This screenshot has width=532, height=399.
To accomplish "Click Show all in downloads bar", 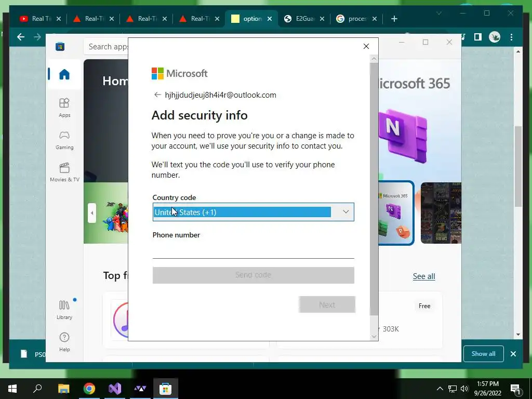I will tap(483, 353).
